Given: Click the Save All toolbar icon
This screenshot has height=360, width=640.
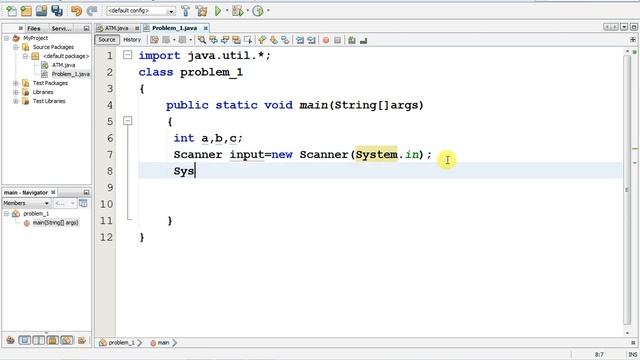Looking at the screenshot, I should coord(57,11).
